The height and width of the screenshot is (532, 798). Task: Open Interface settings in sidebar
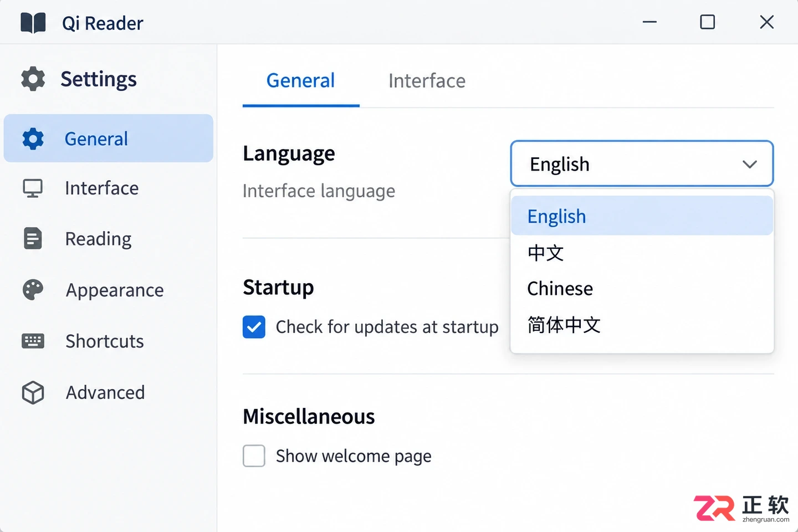point(102,188)
